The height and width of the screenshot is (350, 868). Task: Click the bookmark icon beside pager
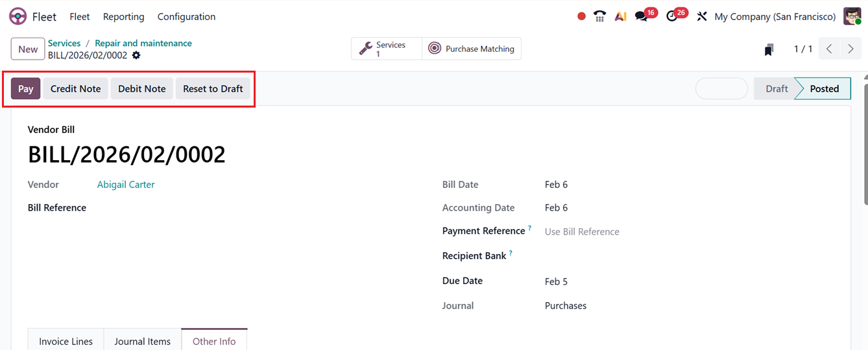[x=769, y=49]
